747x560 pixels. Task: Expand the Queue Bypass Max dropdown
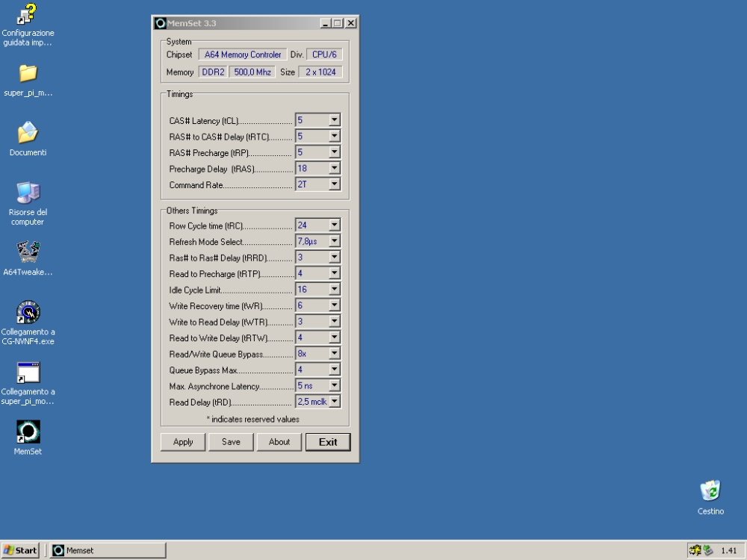pyautogui.click(x=335, y=370)
